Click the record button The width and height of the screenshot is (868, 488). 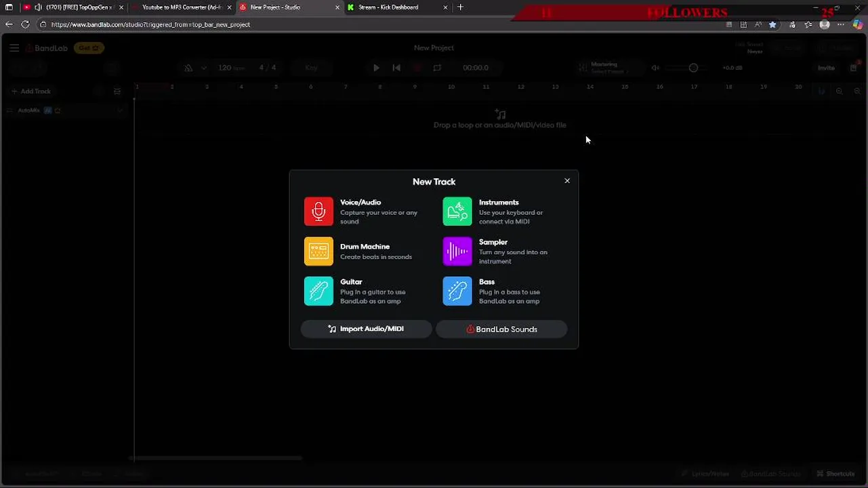coord(417,68)
